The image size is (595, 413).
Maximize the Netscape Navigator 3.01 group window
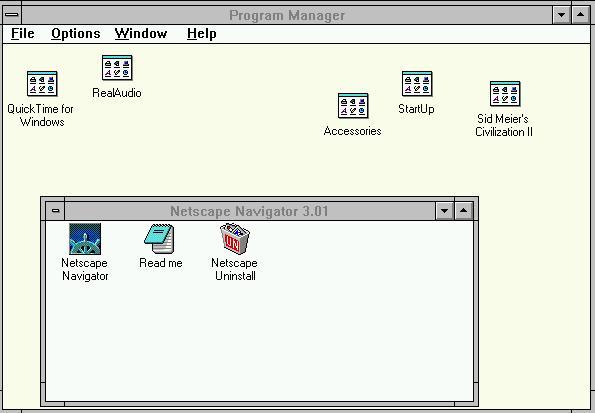pyautogui.click(x=463, y=211)
